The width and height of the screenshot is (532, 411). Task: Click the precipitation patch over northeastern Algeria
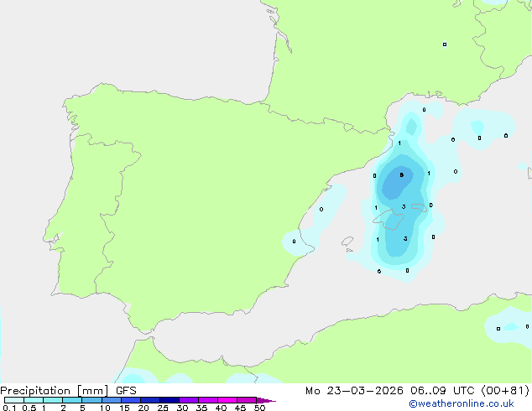point(509,327)
